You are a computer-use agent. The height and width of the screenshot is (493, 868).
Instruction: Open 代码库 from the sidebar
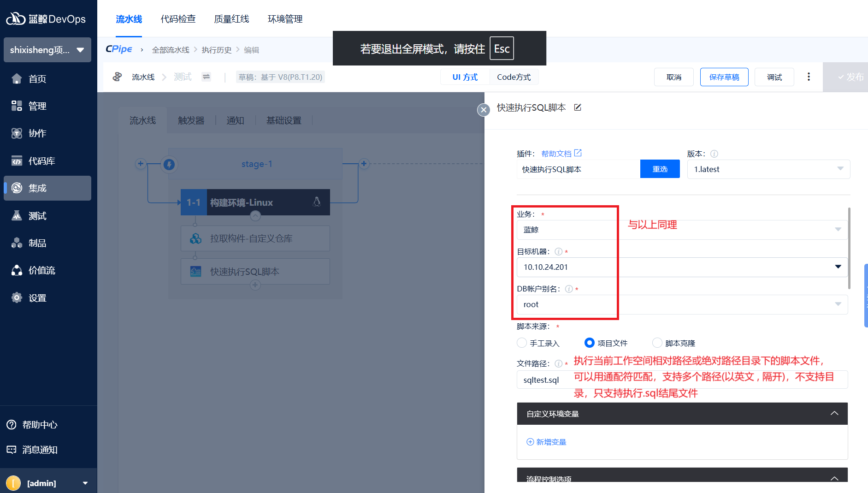click(x=41, y=161)
